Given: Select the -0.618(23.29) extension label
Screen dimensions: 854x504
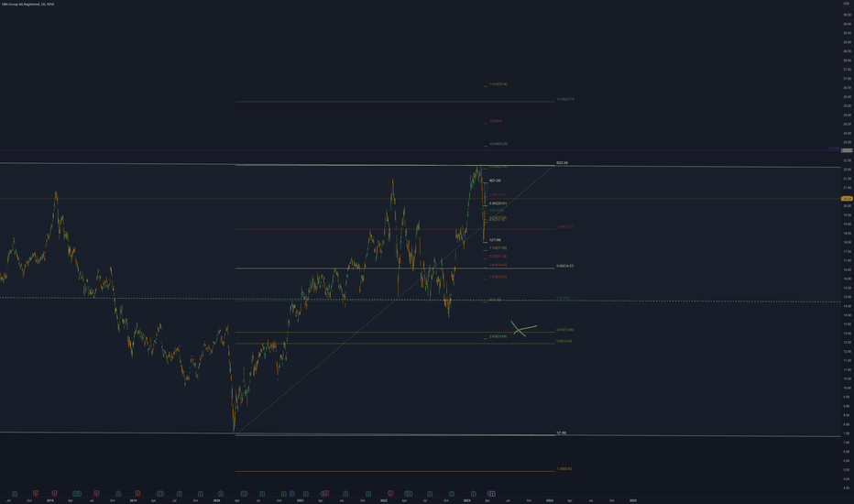Looking at the screenshot, I should tap(498, 144).
